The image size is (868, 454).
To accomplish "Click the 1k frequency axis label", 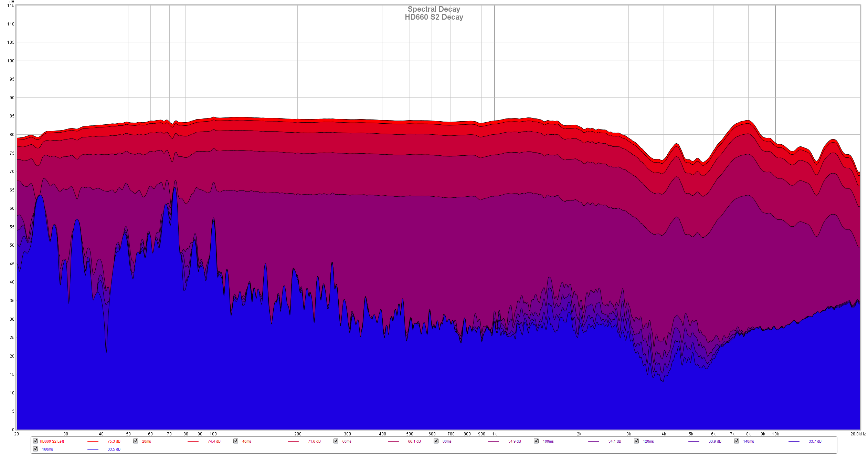I will [494, 434].
